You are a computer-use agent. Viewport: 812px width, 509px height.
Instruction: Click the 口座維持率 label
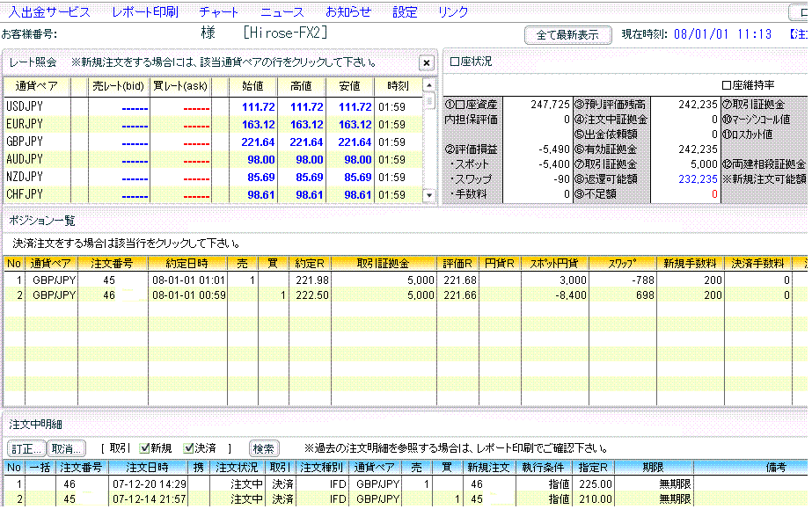point(749,85)
